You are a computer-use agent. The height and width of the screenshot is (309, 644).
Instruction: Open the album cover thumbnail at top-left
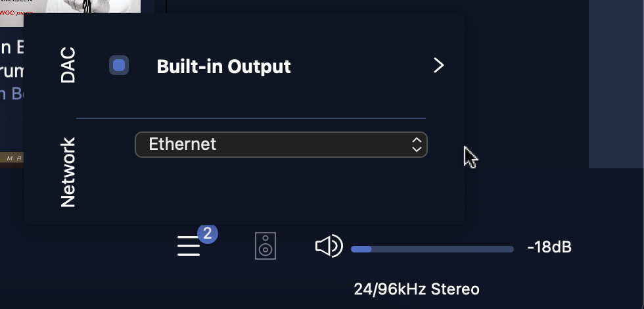tap(70, 7)
